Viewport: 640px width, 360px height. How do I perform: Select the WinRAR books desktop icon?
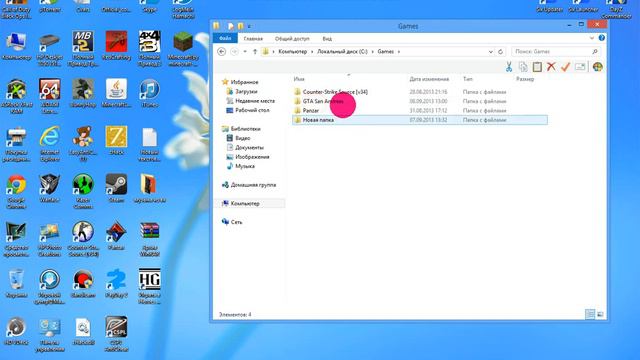click(149, 232)
